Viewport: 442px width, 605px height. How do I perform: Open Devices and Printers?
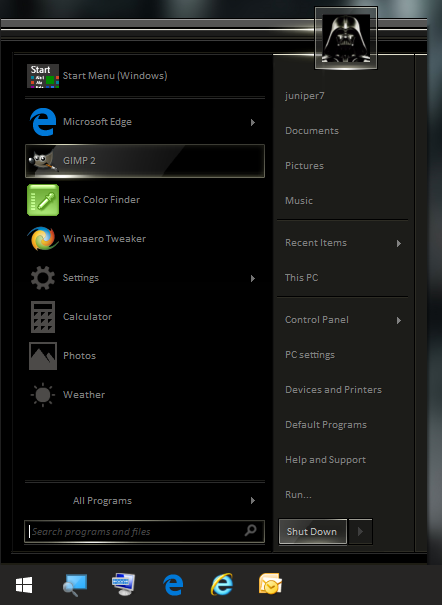[x=333, y=390]
